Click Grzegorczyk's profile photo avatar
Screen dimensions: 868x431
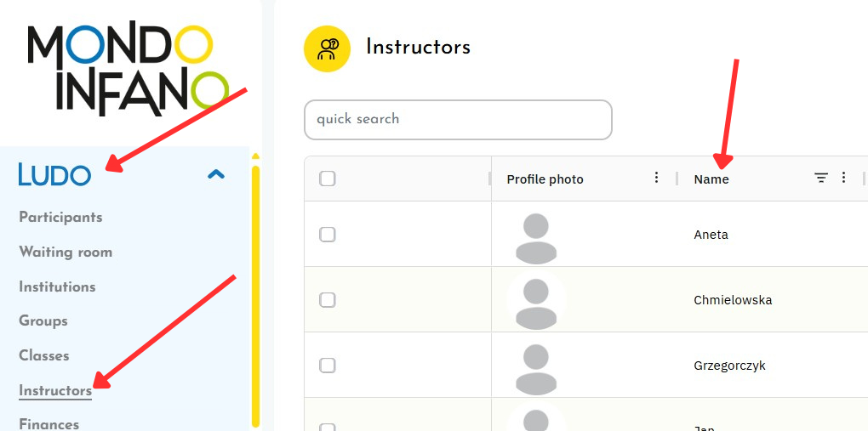[536, 367]
